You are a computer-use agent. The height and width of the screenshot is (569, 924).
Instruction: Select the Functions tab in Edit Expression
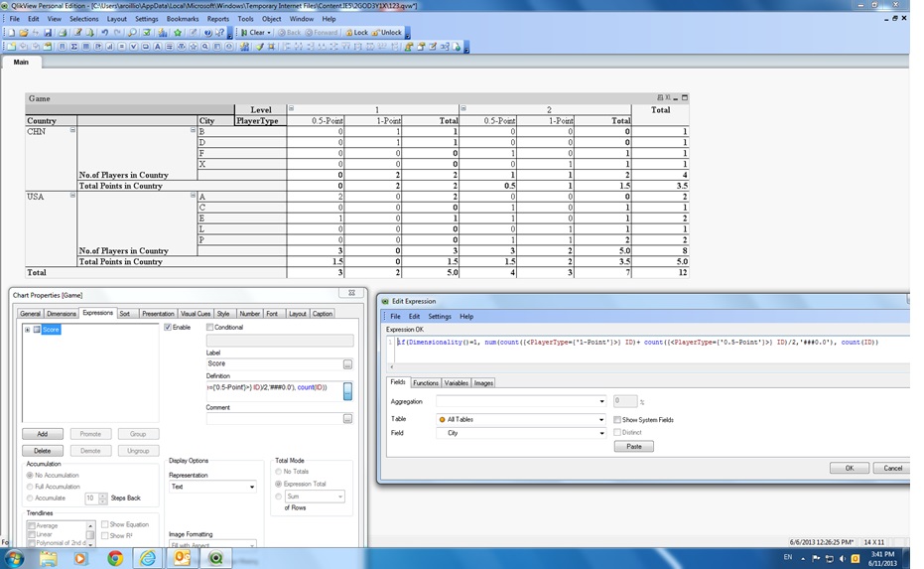pos(426,383)
